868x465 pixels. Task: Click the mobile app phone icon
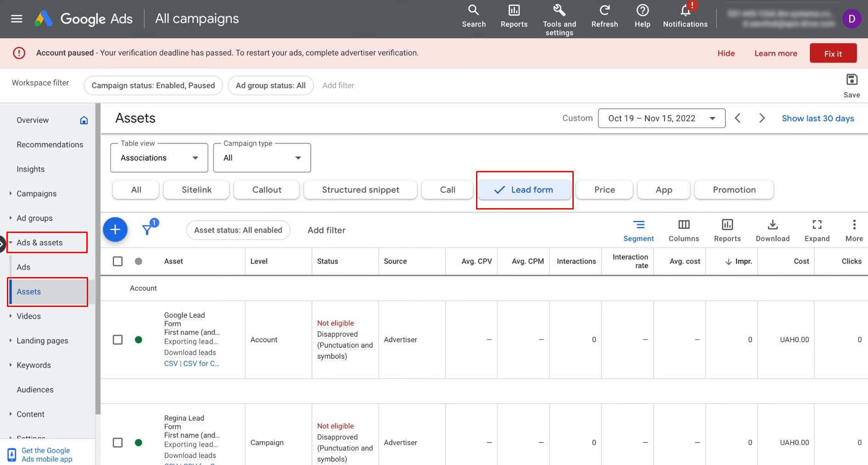coord(12,455)
